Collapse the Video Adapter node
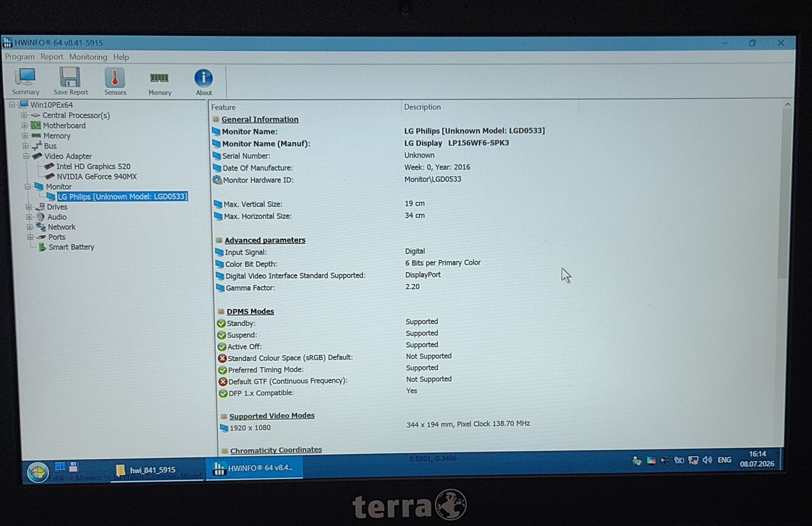 tap(26, 156)
